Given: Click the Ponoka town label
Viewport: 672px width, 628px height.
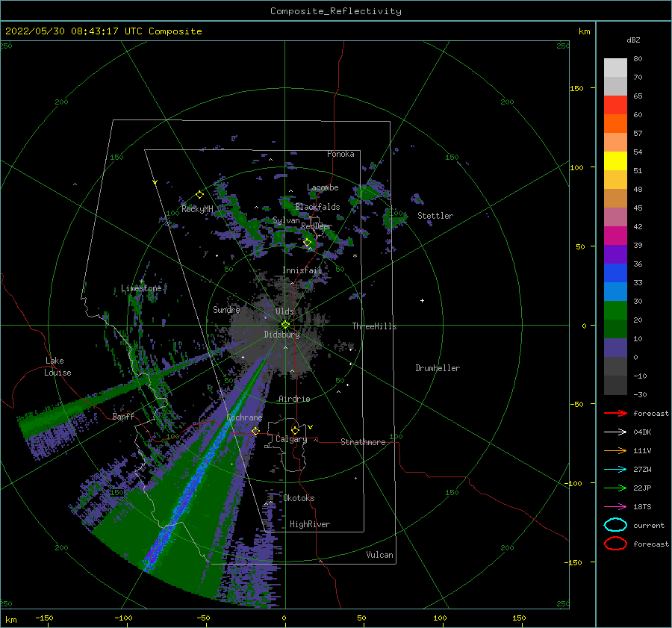Looking at the screenshot, I should (x=340, y=154).
